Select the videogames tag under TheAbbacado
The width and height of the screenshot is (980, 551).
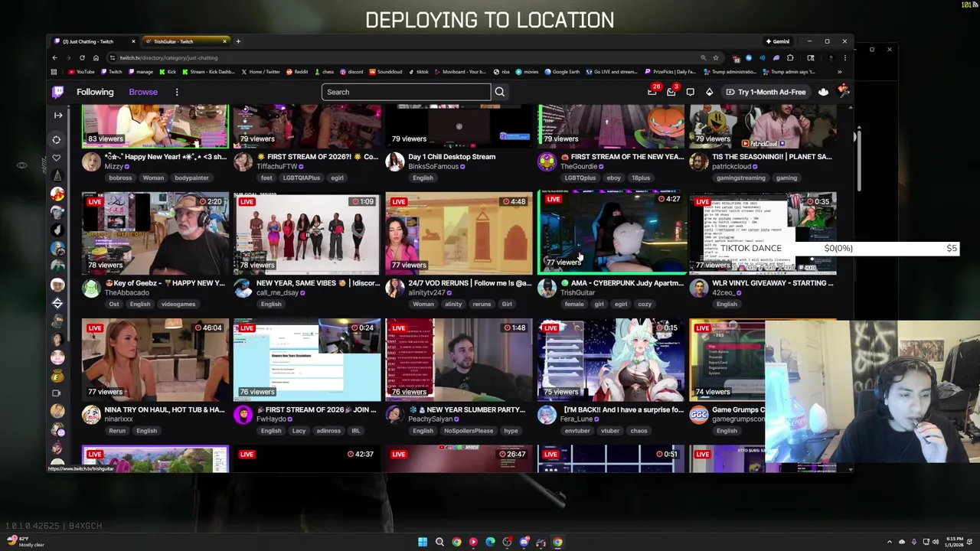point(178,304)
